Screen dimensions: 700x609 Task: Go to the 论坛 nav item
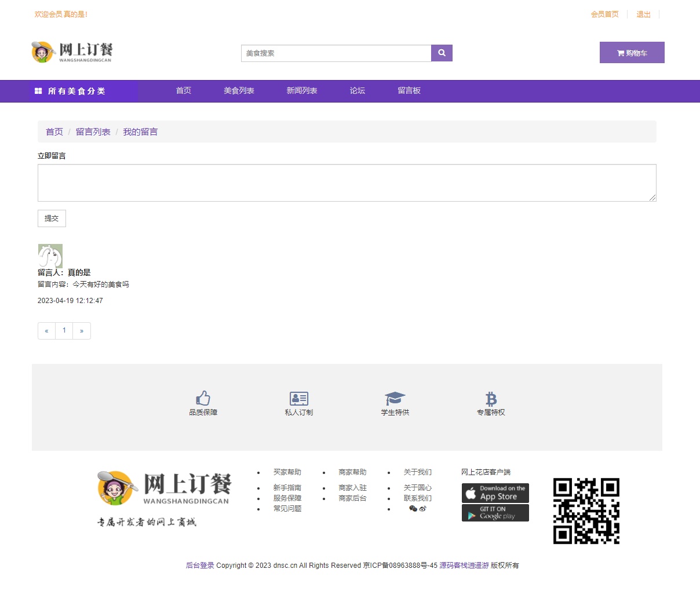357,91
